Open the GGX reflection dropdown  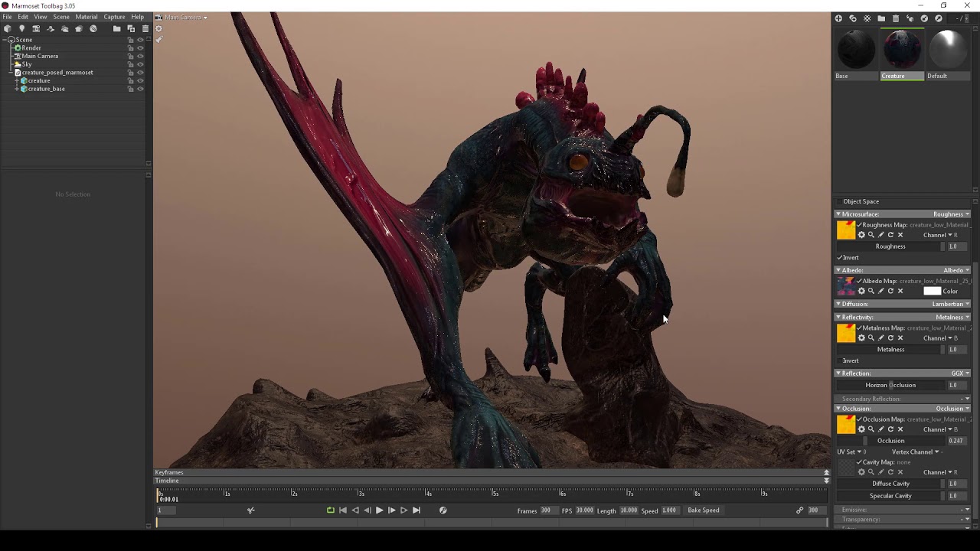coord(960,373)
